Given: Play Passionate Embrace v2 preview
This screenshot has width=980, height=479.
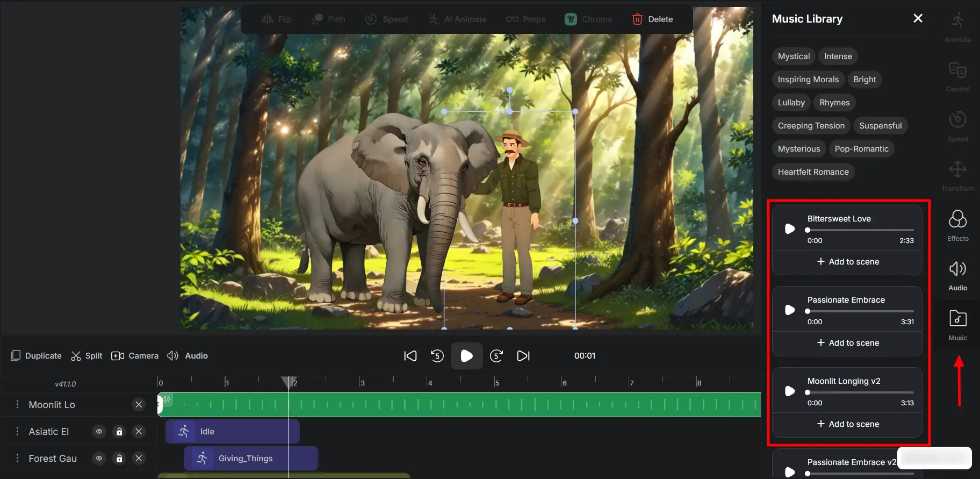Looking at the screenshot, I should coord(790,472).
